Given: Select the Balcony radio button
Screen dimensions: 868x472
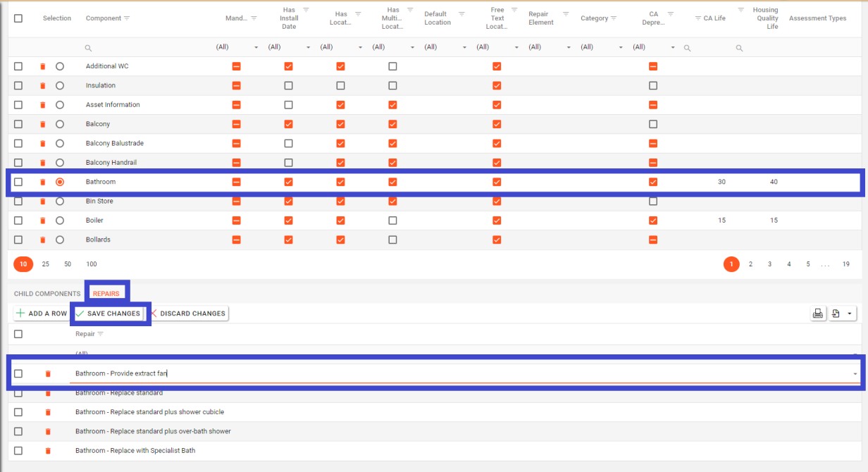Looking at the screenshot, I should click(x=60, y=124).
